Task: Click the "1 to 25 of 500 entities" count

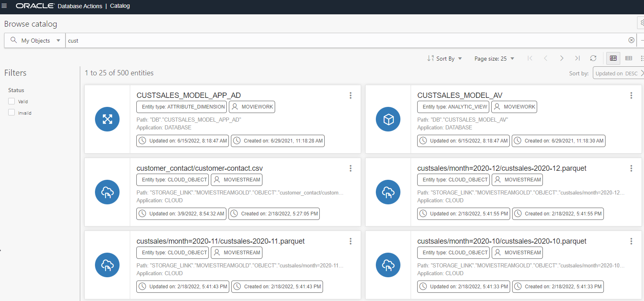Action: pos(119,73)
